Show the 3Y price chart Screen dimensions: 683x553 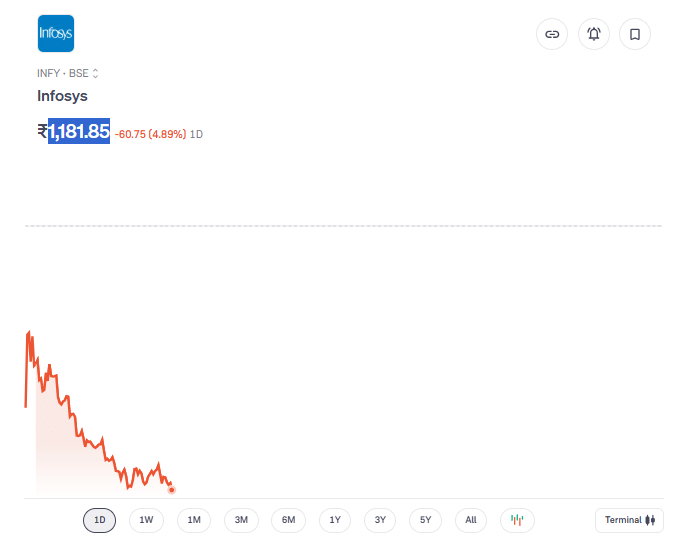coord(380,520)
